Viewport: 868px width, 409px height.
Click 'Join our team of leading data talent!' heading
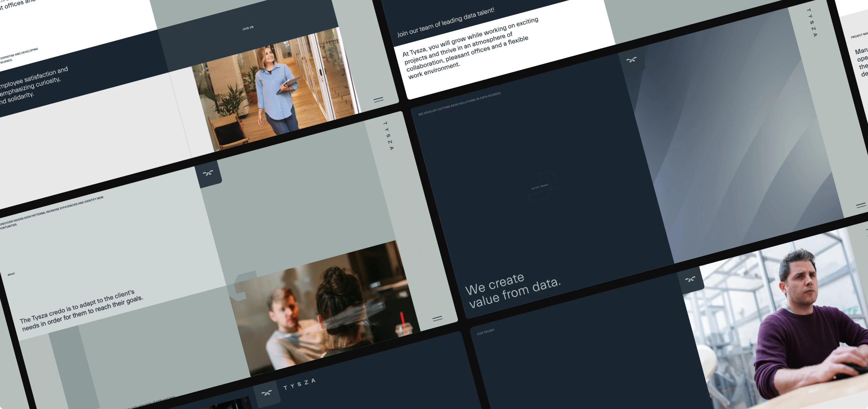[445, 22]
